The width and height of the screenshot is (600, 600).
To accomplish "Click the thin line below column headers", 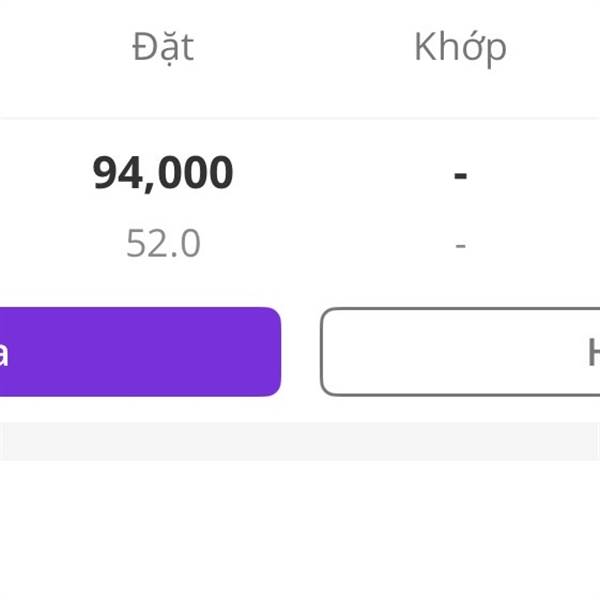I will point(300,118).
